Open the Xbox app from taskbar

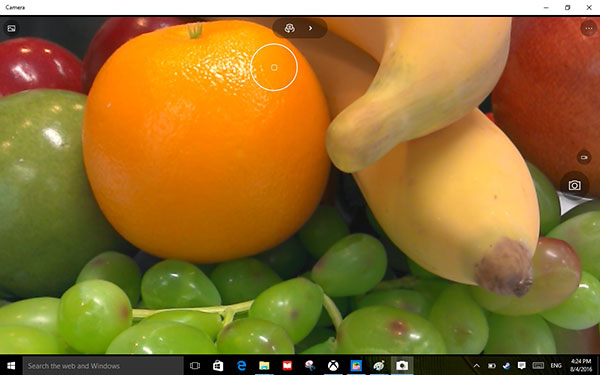[x=333, y=366]
